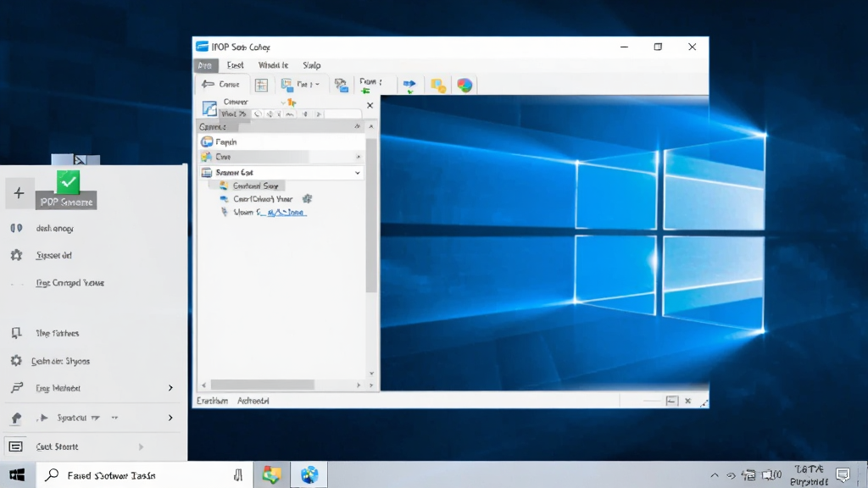Screen dimensions: 868x488
Task: Click the grid table icon in the toolbar
Action: 261,85
